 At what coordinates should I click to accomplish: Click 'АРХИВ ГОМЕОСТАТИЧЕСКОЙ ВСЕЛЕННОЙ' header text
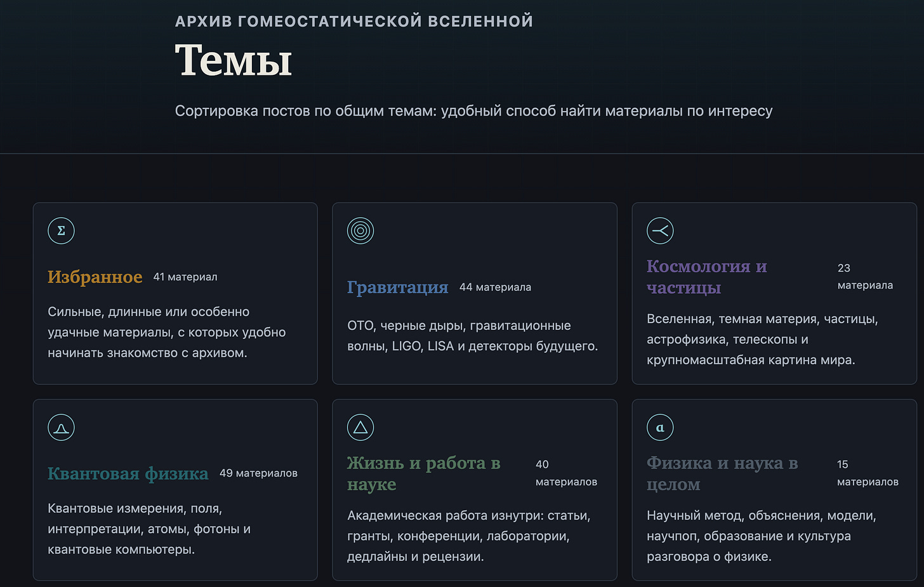[354, 22]
